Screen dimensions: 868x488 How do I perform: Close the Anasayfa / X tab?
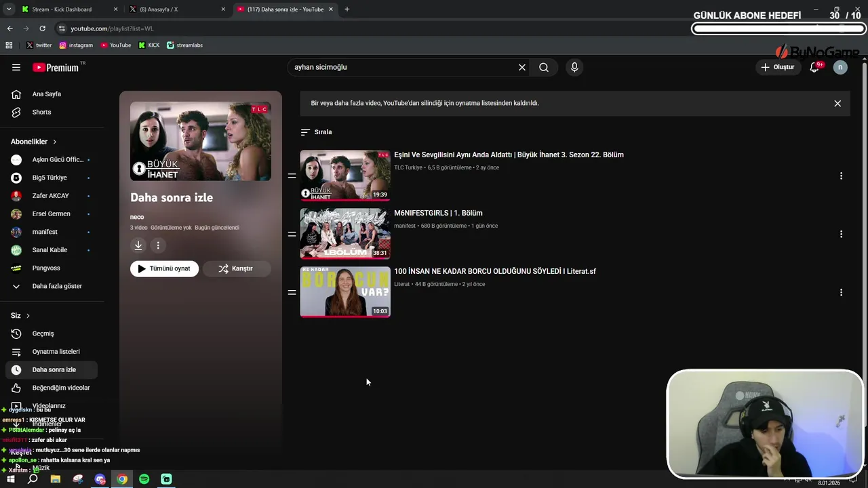(223, 9)
